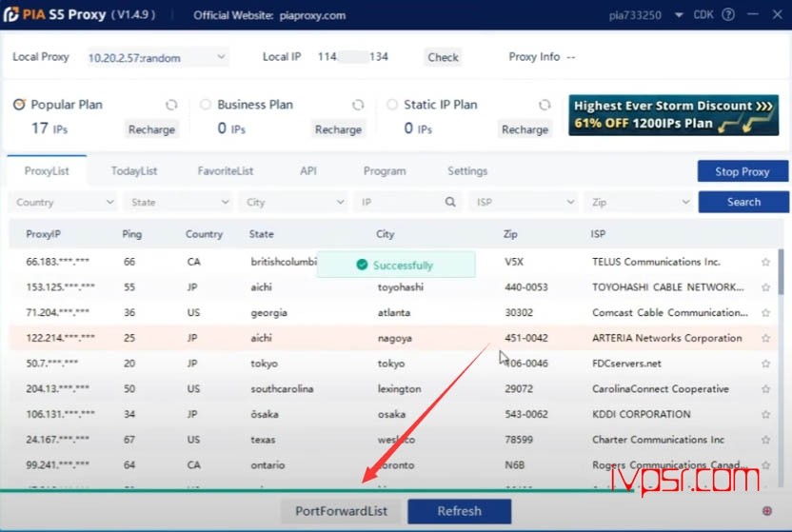
Task: Switch to the FavoriteList tab
Action: (x=226, y=171)
